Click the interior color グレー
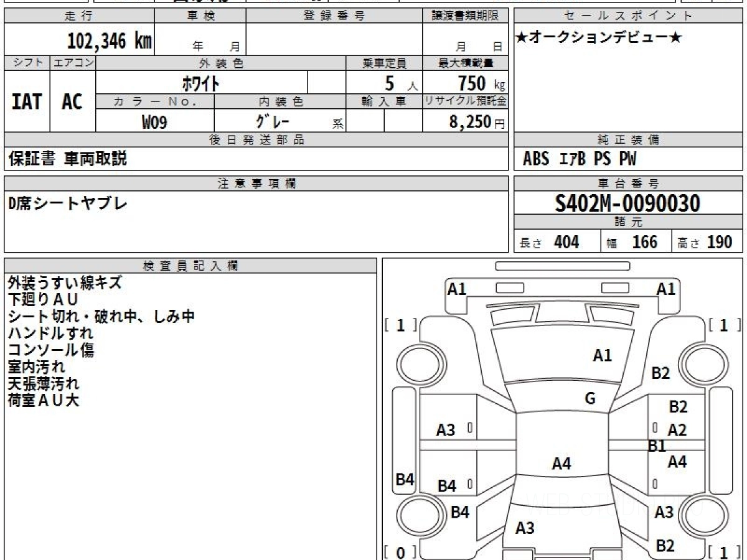 [x=274, y=121]
